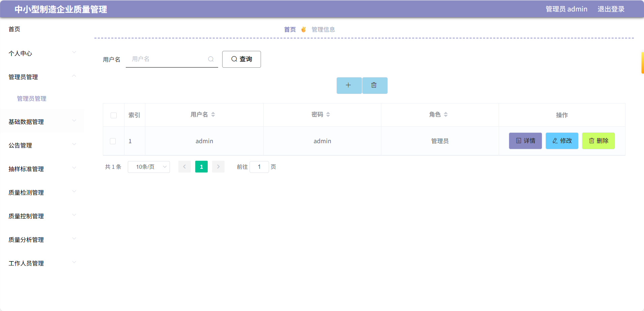
Task: Expand 个人中心 menu chevron
Action: click(x=74, y=52)
